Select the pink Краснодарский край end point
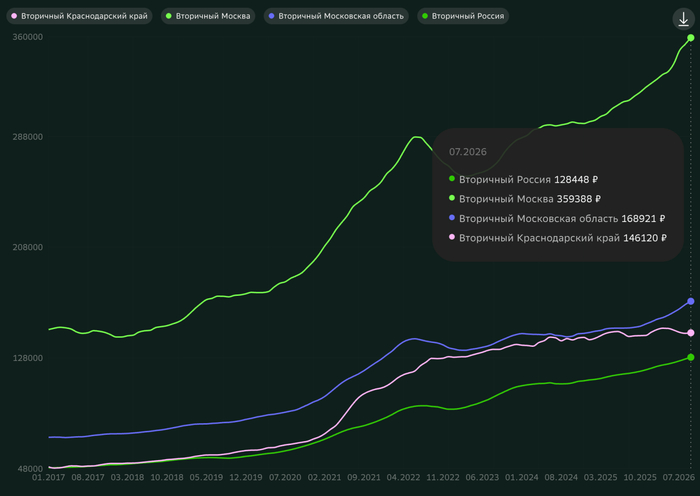The width and height of the screenshot is (700, 496). (x=691, y=333)
